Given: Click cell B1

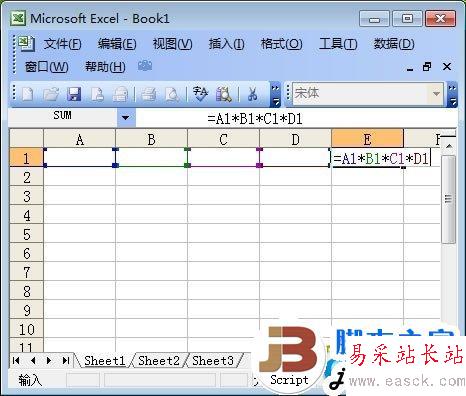Looking at the screenshot, I should coord(152,157).
